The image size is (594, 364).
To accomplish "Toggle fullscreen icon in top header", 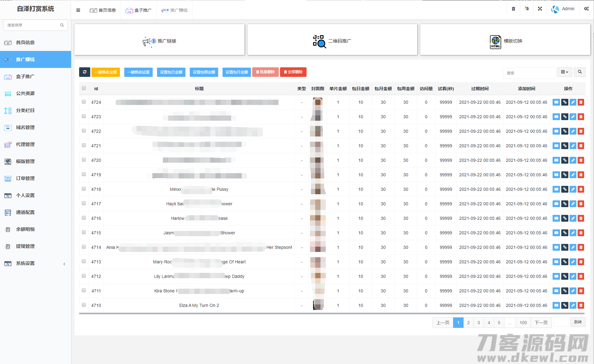I will click(540, 9).
